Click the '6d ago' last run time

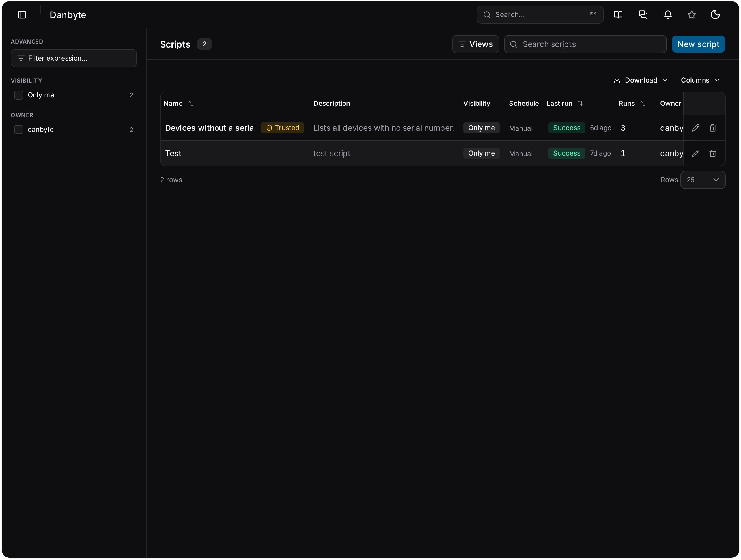600,128
